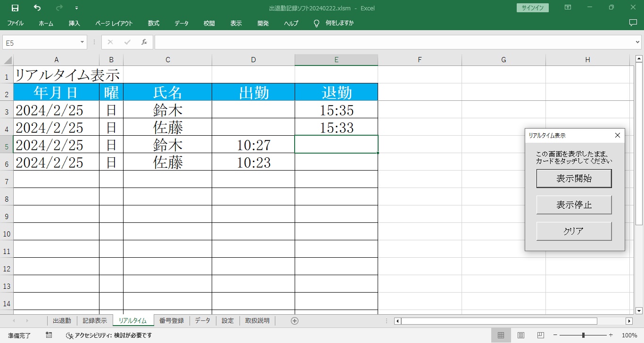
Task: Switch to Page Layout view icon
Action: (x=521, y=335)
